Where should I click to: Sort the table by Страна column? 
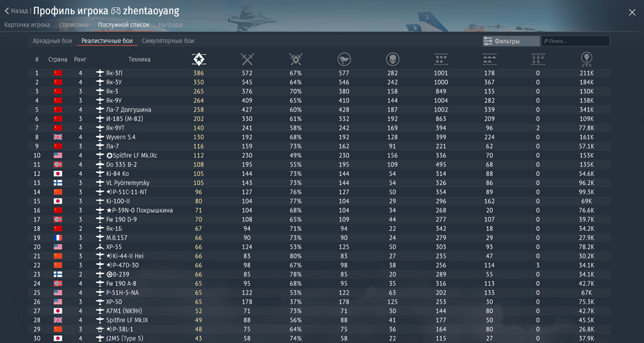(57, 59)
